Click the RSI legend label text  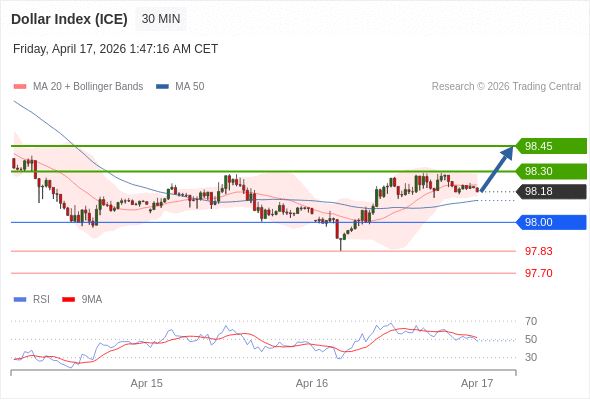41,300
